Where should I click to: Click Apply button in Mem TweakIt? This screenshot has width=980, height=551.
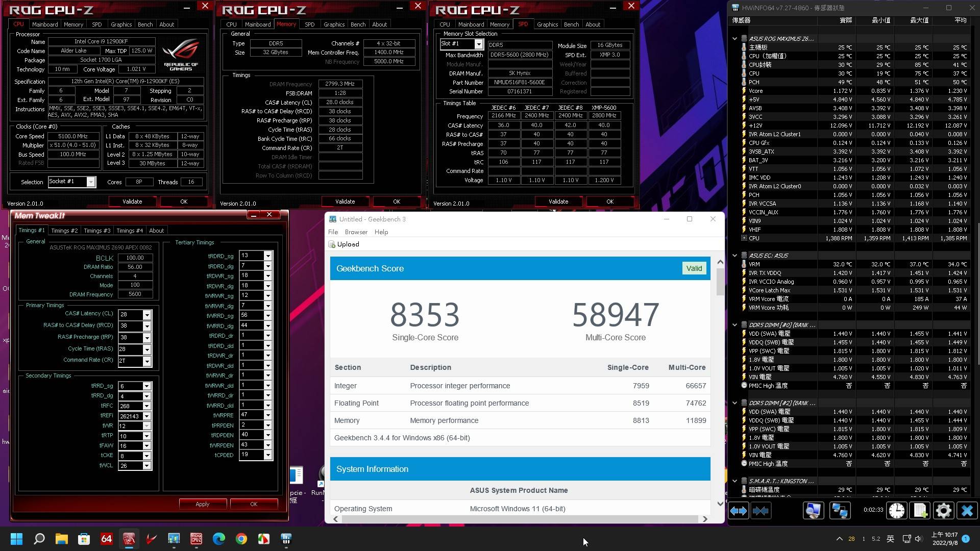pyautogui.click(x=202, y=504)
